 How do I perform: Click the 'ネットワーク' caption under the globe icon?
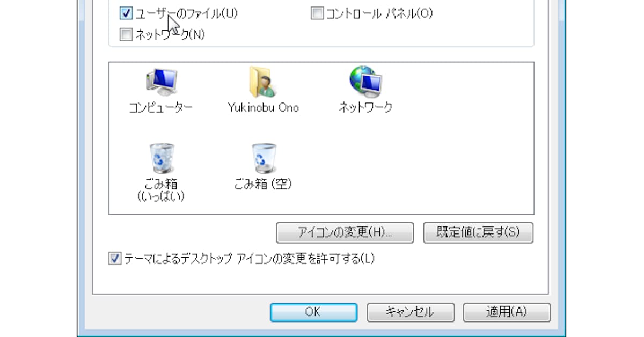pyautogui.click(x=365, y=107)
